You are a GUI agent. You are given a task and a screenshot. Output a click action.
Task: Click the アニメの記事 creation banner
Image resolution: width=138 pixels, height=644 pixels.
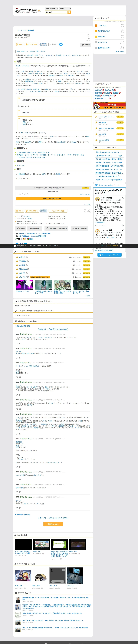tap(109, 106)
